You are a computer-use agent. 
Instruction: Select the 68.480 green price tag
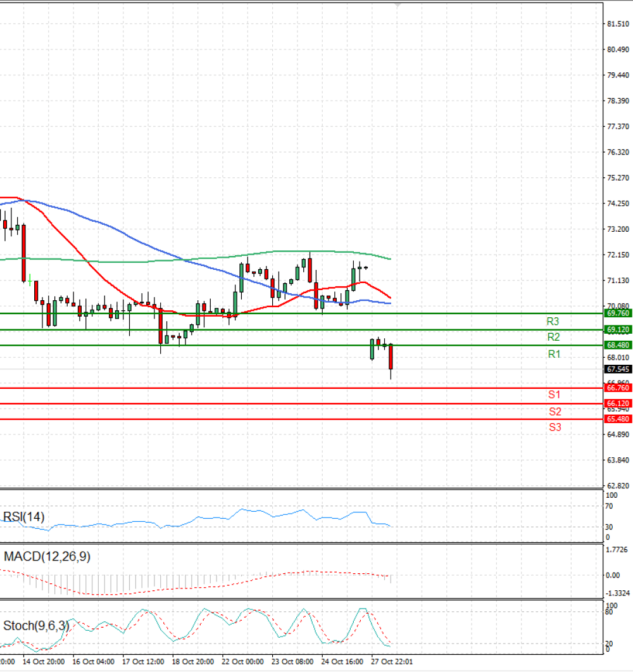click(618, 345)
